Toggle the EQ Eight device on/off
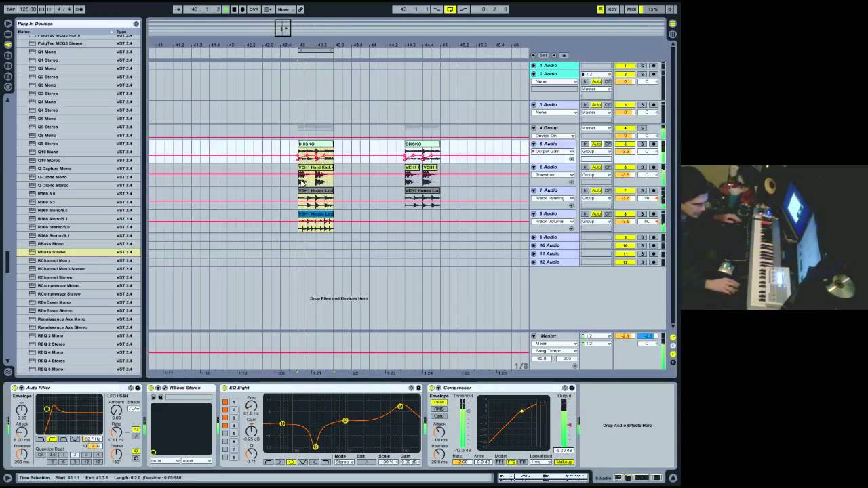Screen dimensions: 868x488 coord(225,388)
